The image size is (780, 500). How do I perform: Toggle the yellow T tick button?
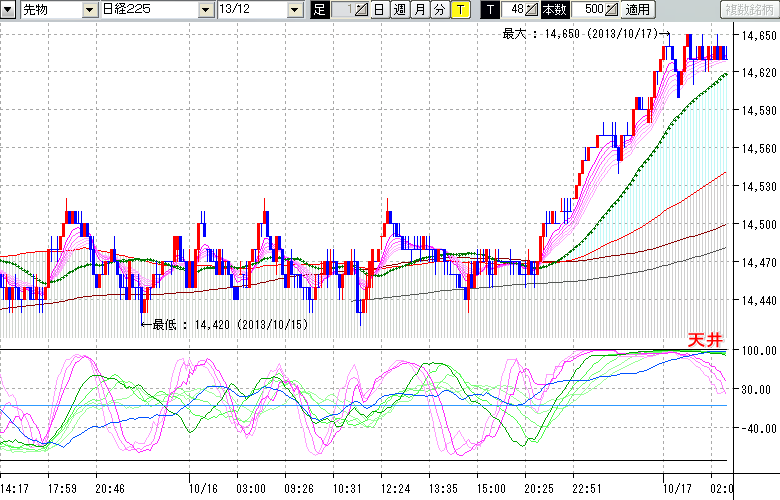pos(459,10)
